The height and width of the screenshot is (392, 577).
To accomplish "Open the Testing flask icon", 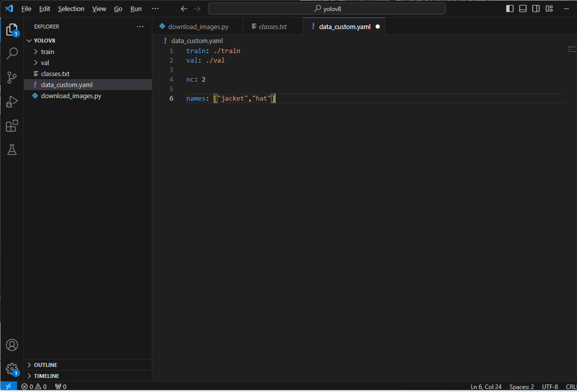I will [12, 150].
